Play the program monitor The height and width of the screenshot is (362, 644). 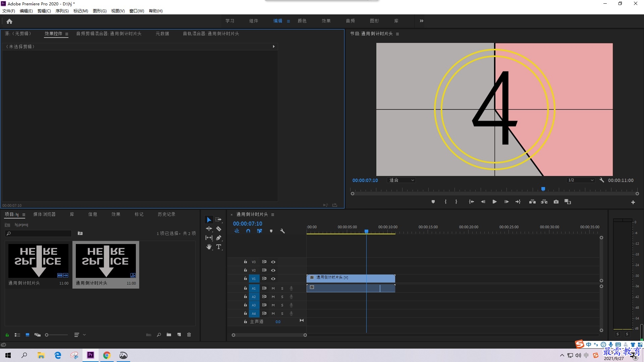point(494,202)
